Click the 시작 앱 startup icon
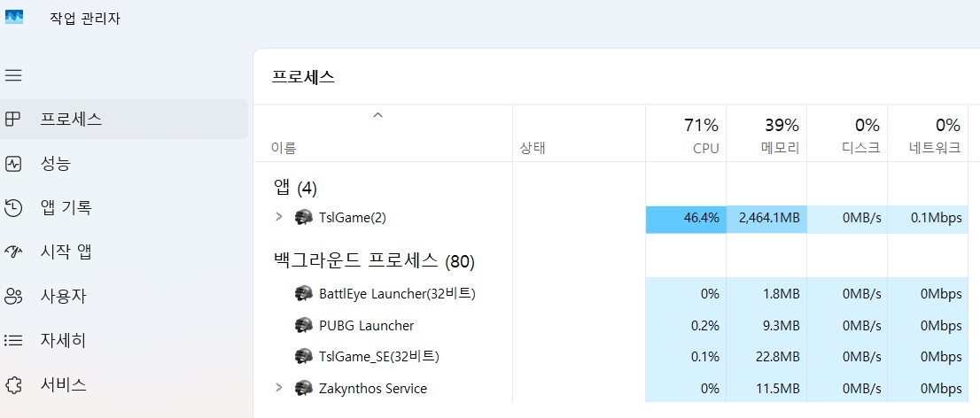Image resolution: width=980 pixels, height=418 pixels. point(13,252)
